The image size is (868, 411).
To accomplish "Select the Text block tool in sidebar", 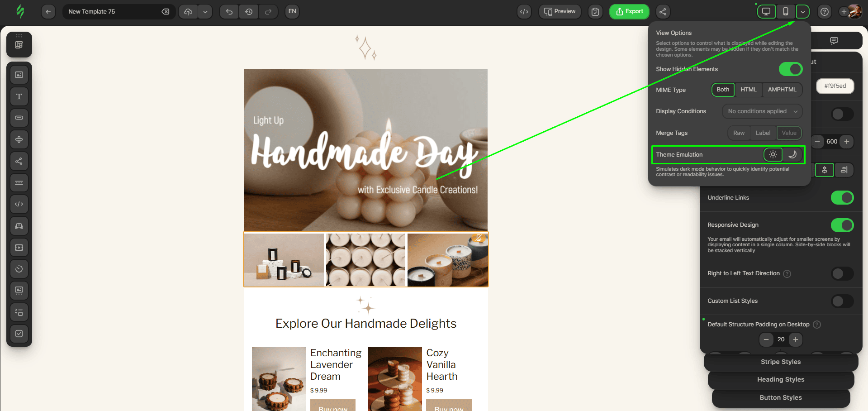I will [19, 96].
